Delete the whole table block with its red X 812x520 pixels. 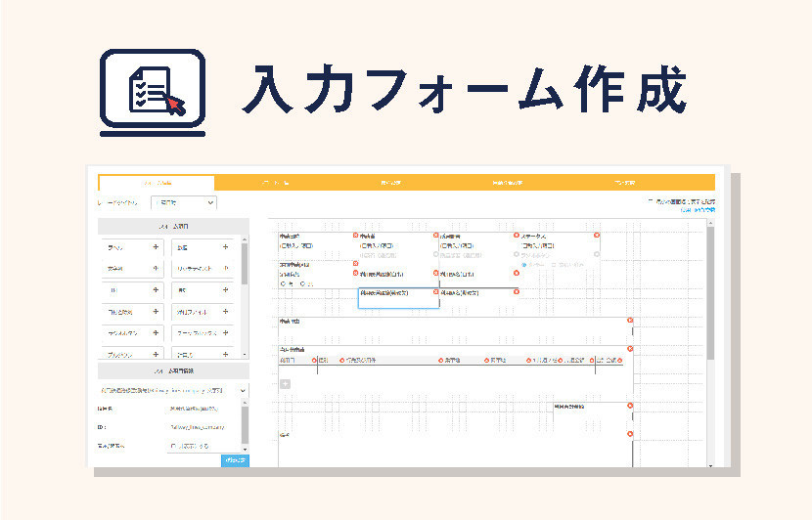(x=630, y=349)
